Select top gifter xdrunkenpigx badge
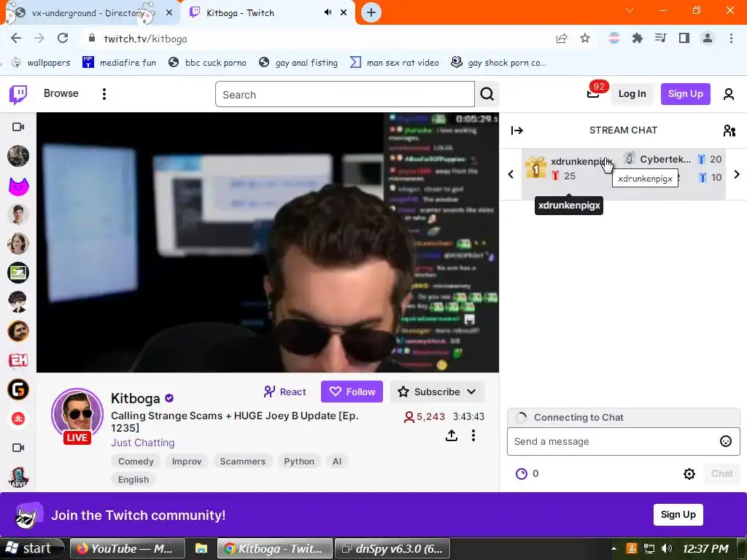 point(536,167)
